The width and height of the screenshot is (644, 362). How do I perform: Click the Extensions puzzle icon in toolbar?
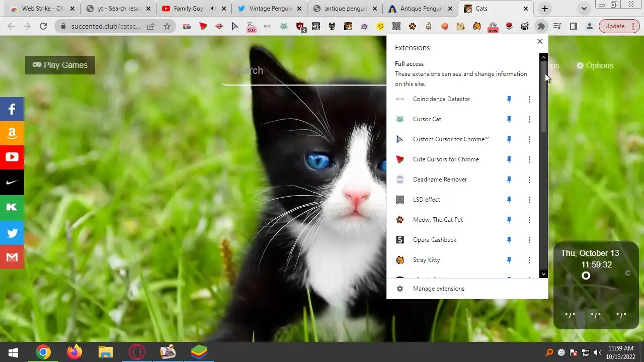click(541, 26)
